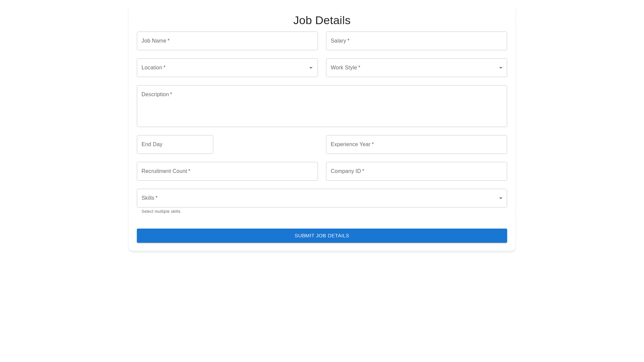Click the Skills dropdown arrow icon
The width and height of the screenshot is (644, 362).
(x=500, y=198)
